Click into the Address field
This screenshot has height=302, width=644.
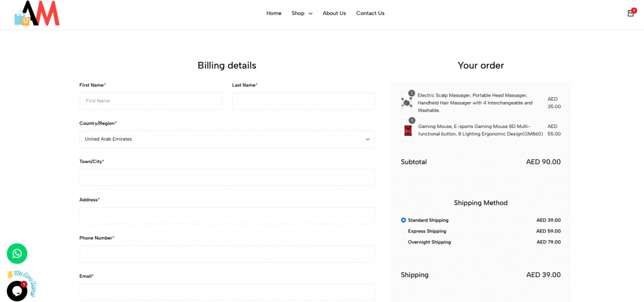pos(227,216)
